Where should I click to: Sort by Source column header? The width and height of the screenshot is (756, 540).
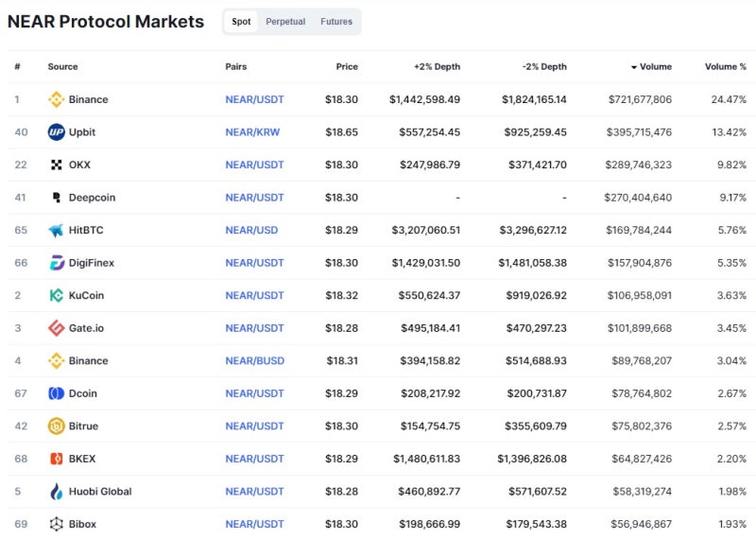[x=62, y=67]
